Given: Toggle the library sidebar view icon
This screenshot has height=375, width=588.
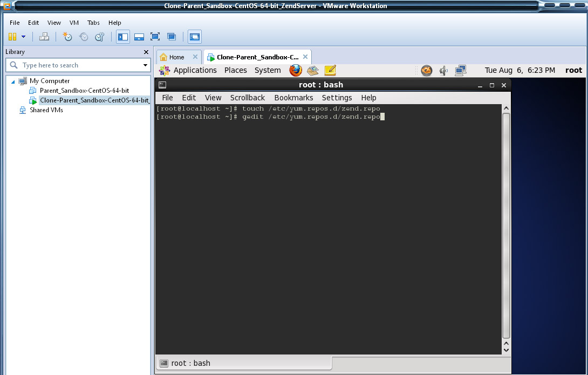Looking at the screenshot, I should [x=123, y=37].
